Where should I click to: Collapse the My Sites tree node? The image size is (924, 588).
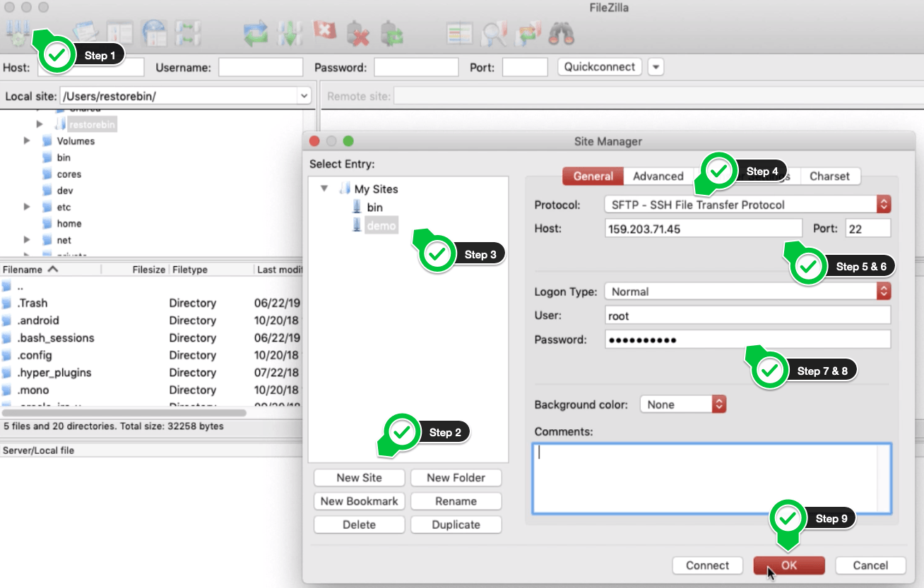pyautogui.click(x=325, y=189)
